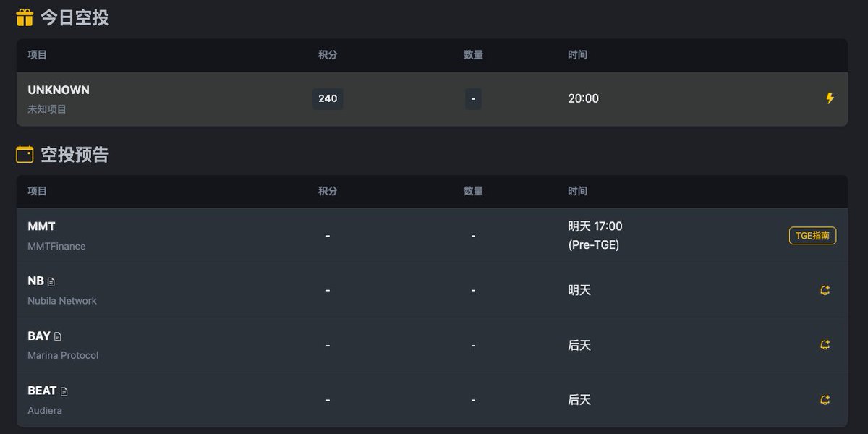Select the MMT project name
Screen dimensions: 868x434
tap(41, 226)
